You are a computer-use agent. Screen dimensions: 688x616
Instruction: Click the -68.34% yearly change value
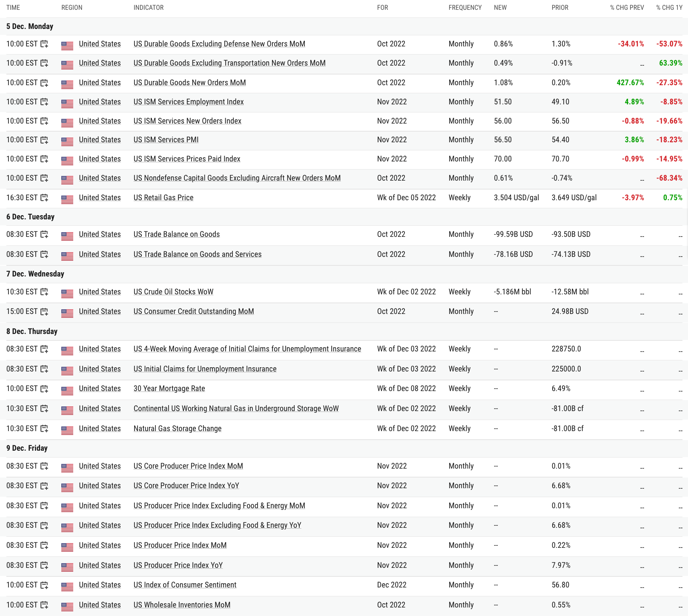[x=669, y=178]
